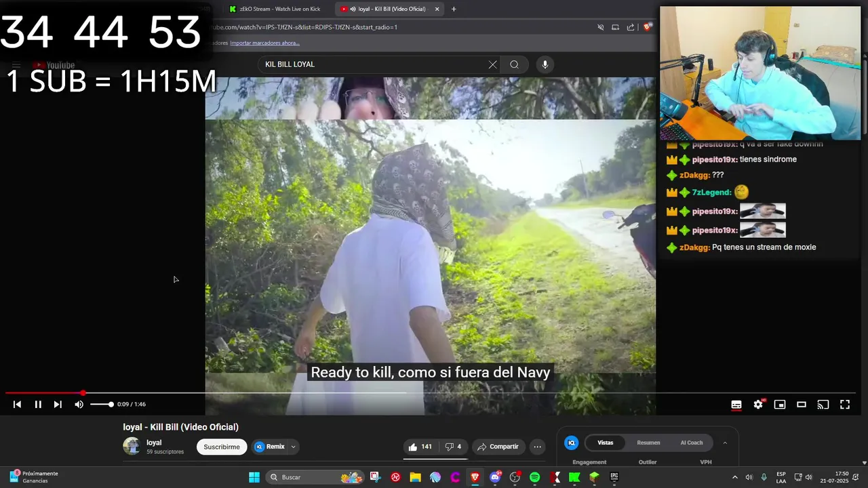Screen dimensions: 868x488
Task: Open Spotify from the taskbar
Action: coord(534,477)
